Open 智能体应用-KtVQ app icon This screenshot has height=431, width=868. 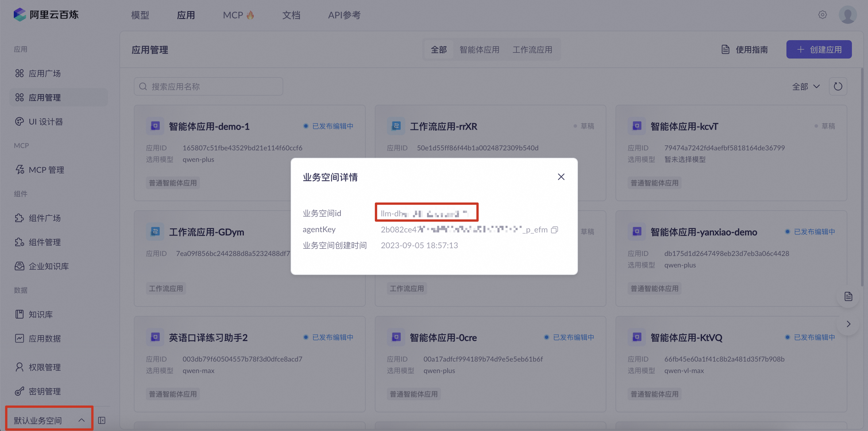click(636, 337)
